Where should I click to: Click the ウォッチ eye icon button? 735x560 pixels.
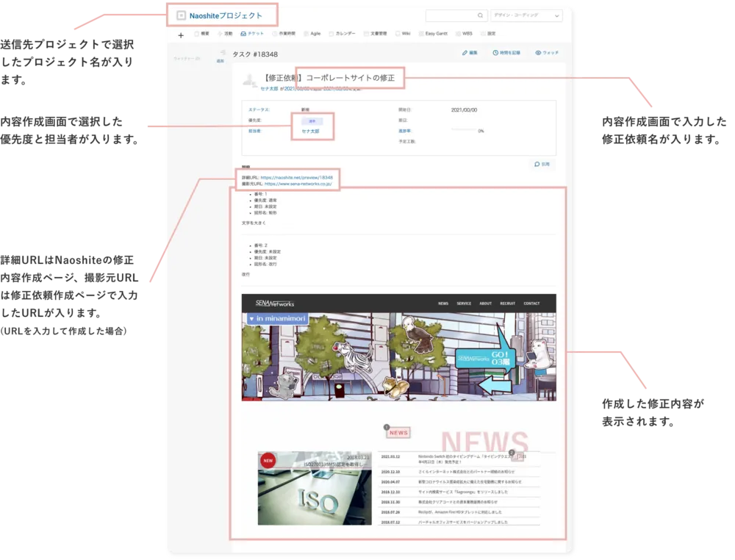click(x=546, y=54)
